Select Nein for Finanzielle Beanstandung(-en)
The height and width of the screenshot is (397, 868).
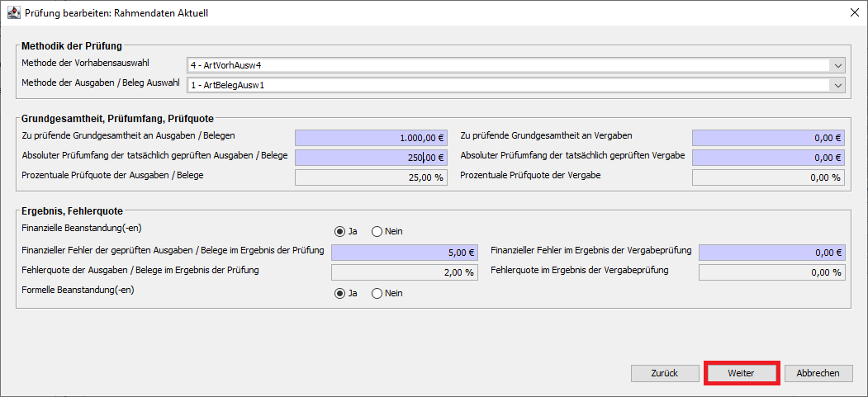pyautogui.click(x=377, y=231)
